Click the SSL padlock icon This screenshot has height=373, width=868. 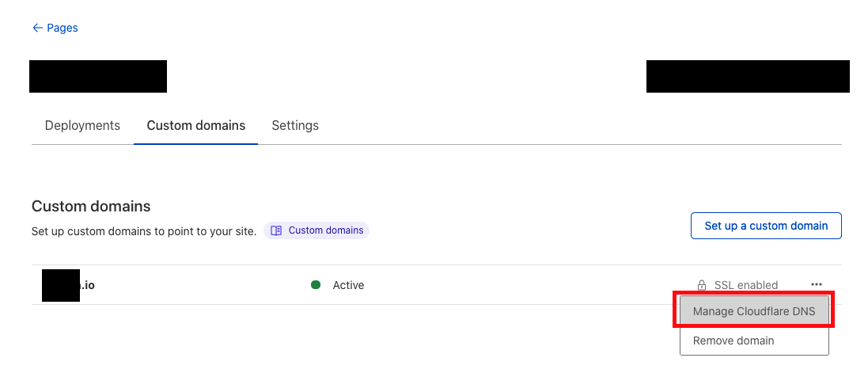[701, 285]
